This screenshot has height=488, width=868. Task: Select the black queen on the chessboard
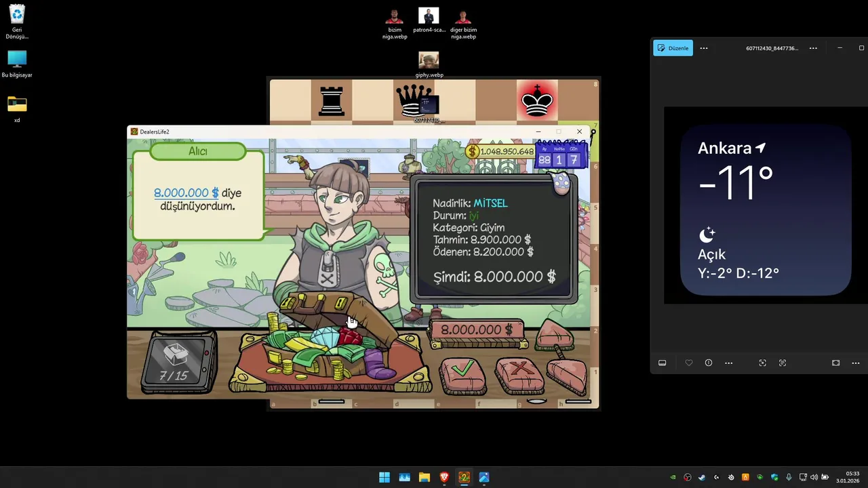point(413,102)
